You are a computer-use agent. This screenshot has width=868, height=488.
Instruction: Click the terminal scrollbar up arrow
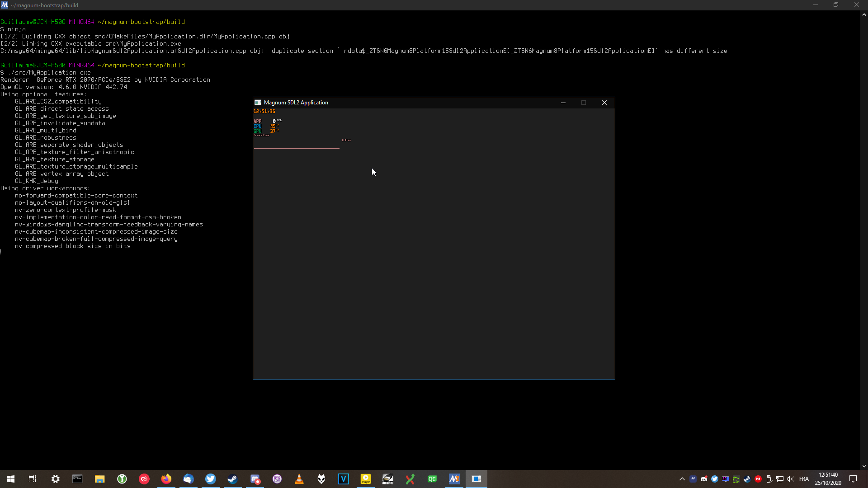(864, 14)
